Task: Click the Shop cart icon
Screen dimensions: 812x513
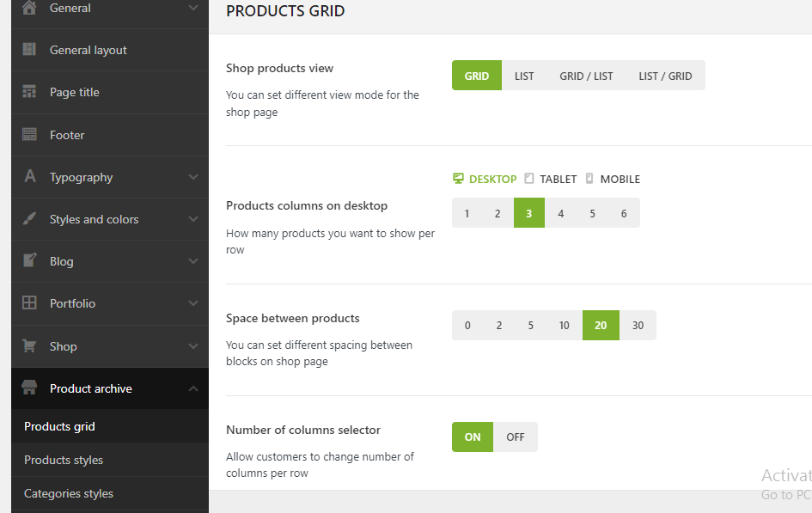Action: [x=29, y=346]
